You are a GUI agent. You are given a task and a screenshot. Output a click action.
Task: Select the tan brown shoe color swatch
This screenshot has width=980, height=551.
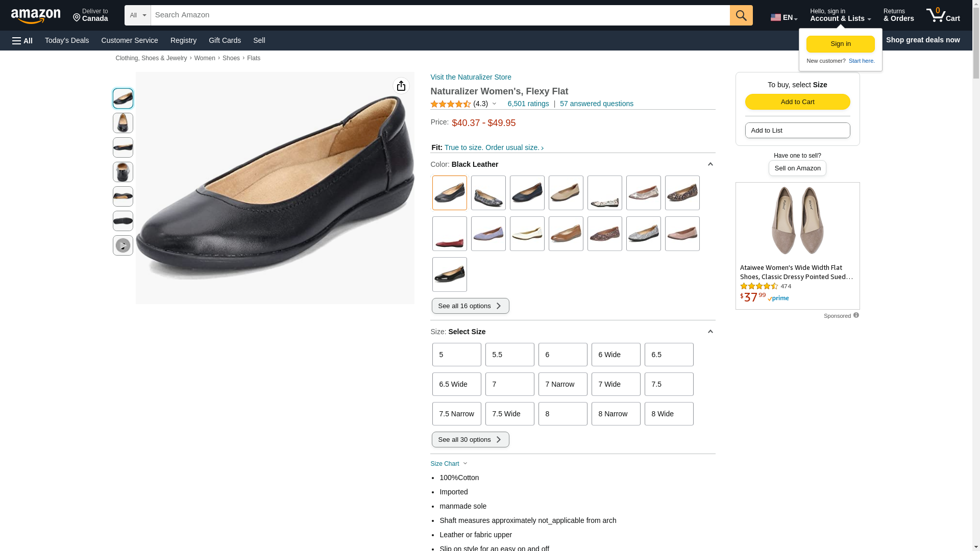point(566,234)
